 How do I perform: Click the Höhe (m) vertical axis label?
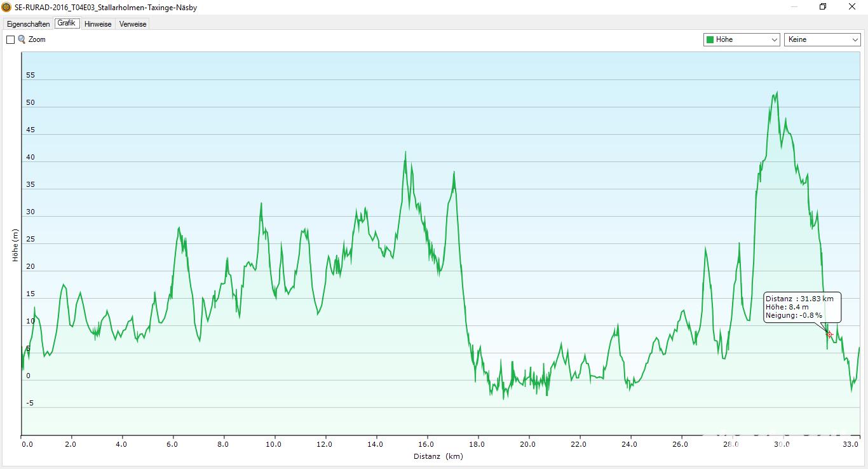[x=15, y=245]
